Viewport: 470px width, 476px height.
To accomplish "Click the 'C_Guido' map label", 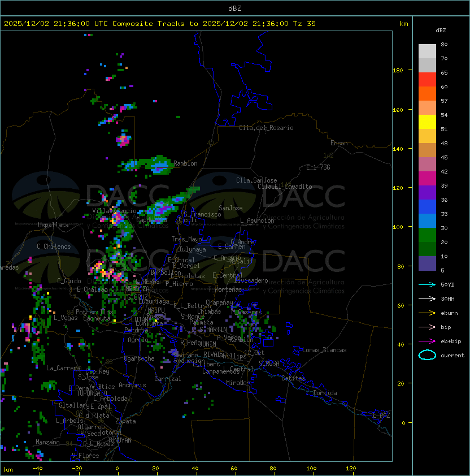I will pyautogui.click(x=69, y=281).
